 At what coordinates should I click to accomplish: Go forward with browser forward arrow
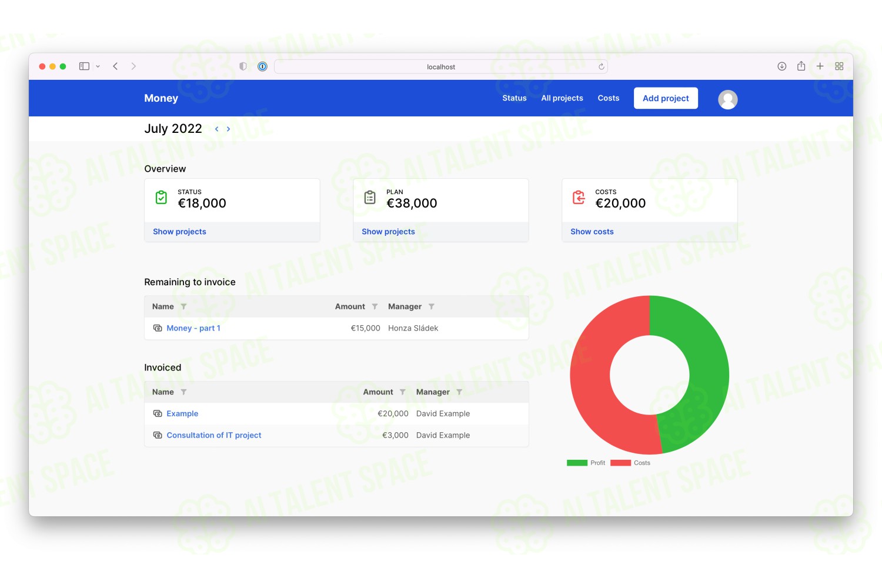(x=133, y=66)
